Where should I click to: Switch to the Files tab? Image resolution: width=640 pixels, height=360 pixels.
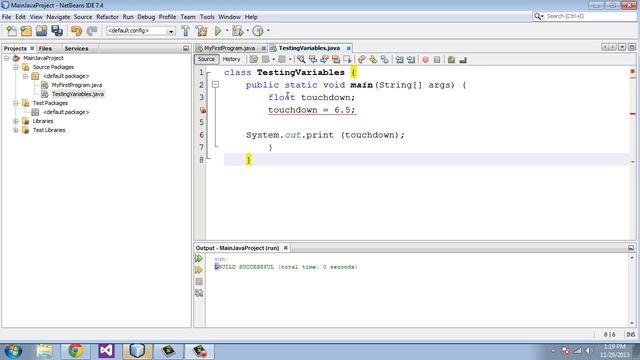tap(45, 48)
